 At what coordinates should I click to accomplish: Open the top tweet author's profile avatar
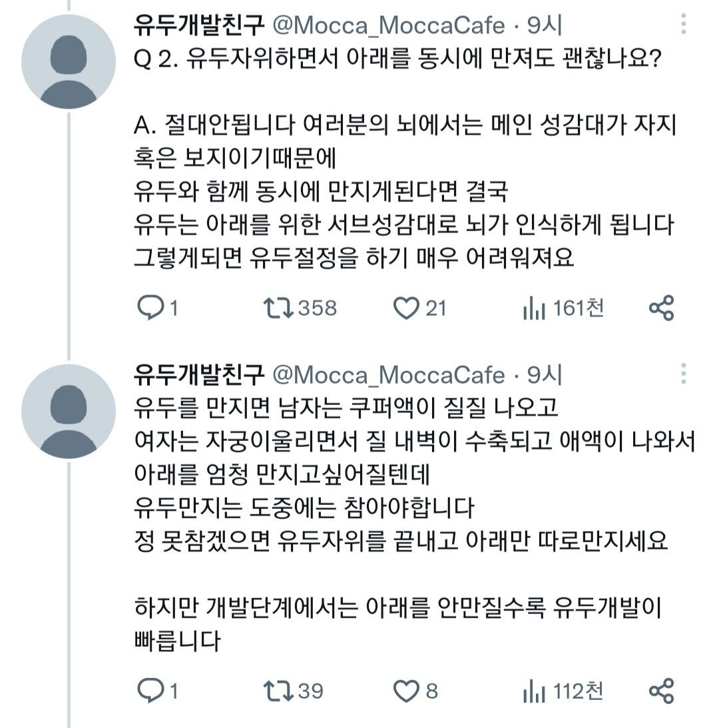click(69, 62)
